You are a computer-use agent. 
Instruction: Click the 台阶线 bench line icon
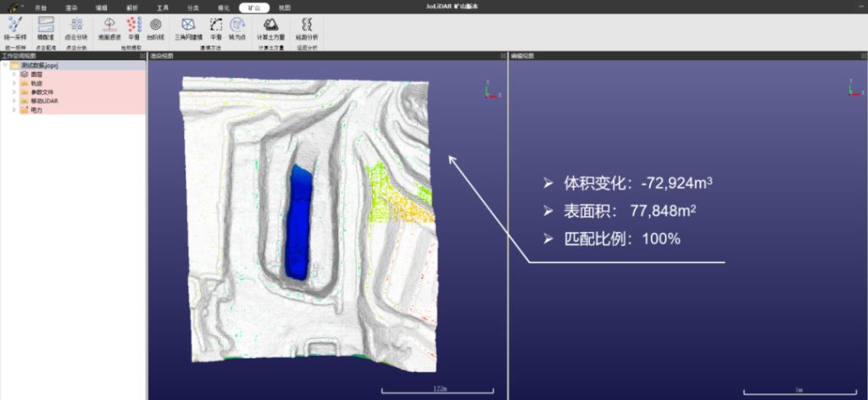[x=155, y=25]
